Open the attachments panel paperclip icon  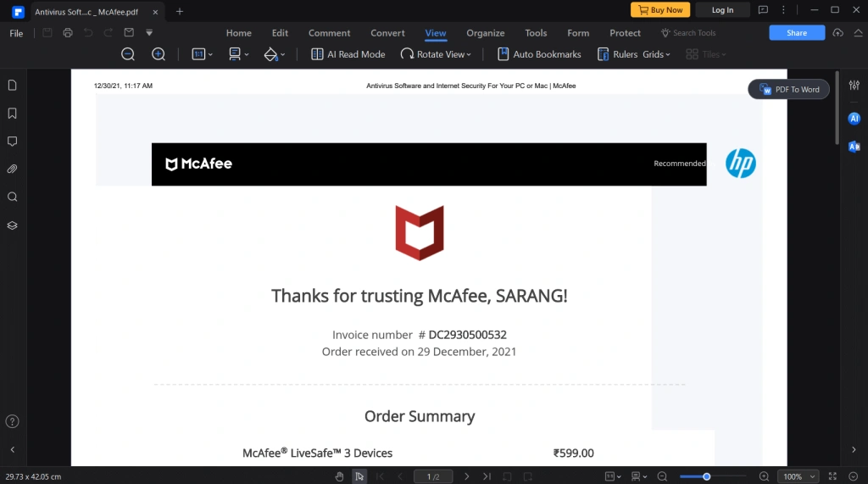pos(12,169)
